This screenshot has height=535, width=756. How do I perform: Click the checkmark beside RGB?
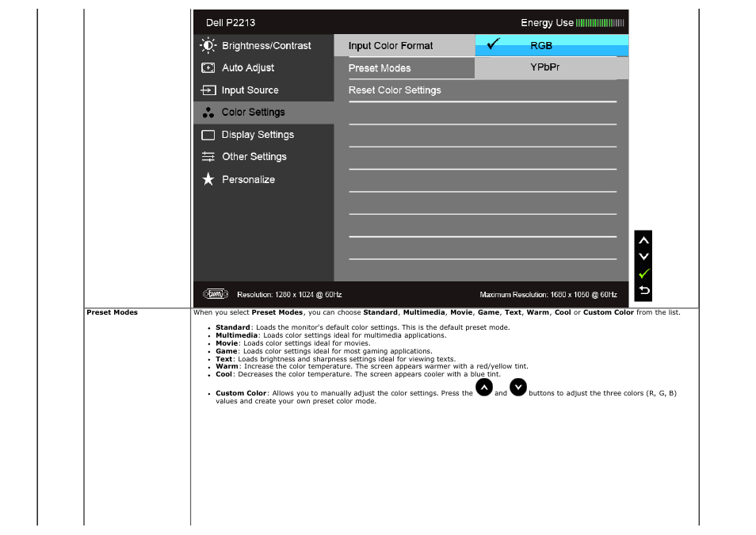[x=493, y=44]
